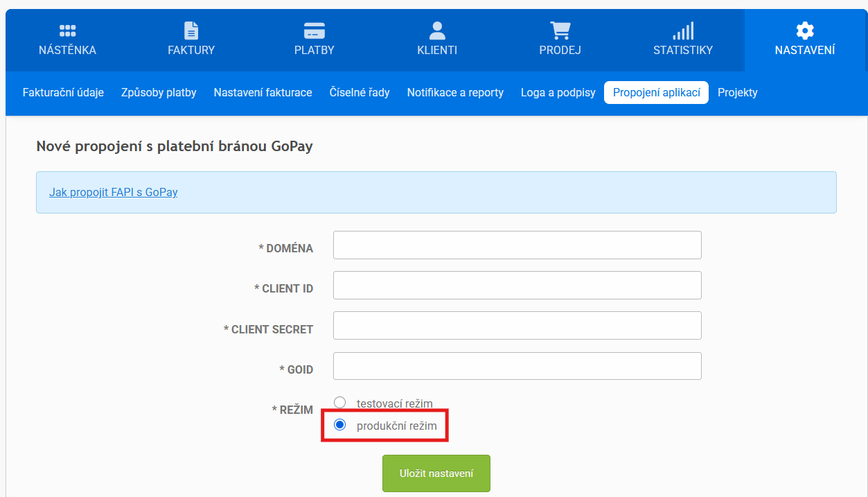The width and height of the screenshot is (868, 497).
Task: Click the Uložit nastavení button
Action: click(436, 473)
